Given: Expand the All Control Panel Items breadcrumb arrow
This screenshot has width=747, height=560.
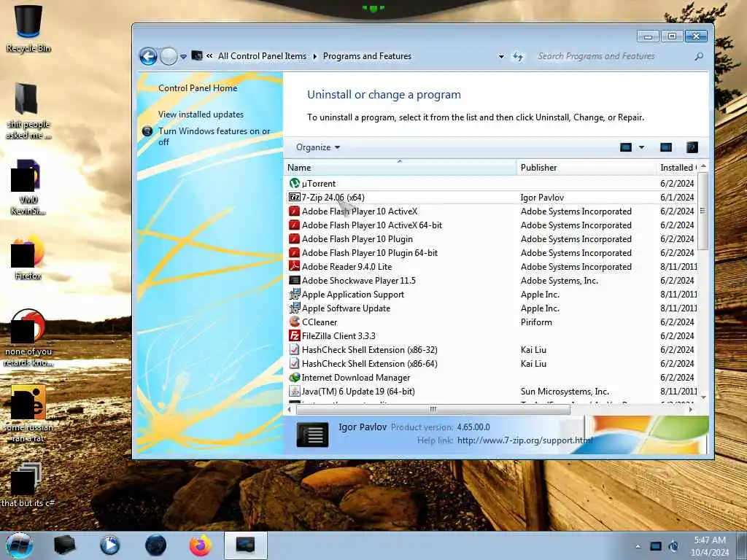Looking at the screenshot, I should [315, 56].
